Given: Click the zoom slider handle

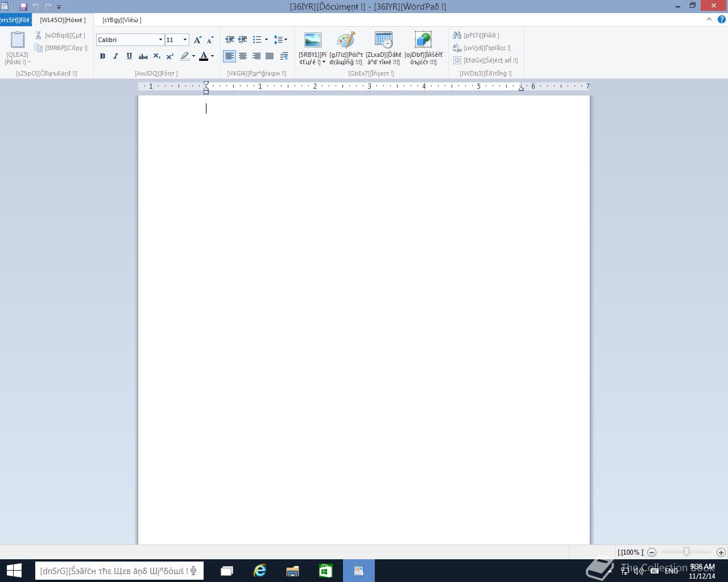Looking at the screenshot, I should pyautogui.click(x=686, y=552).
